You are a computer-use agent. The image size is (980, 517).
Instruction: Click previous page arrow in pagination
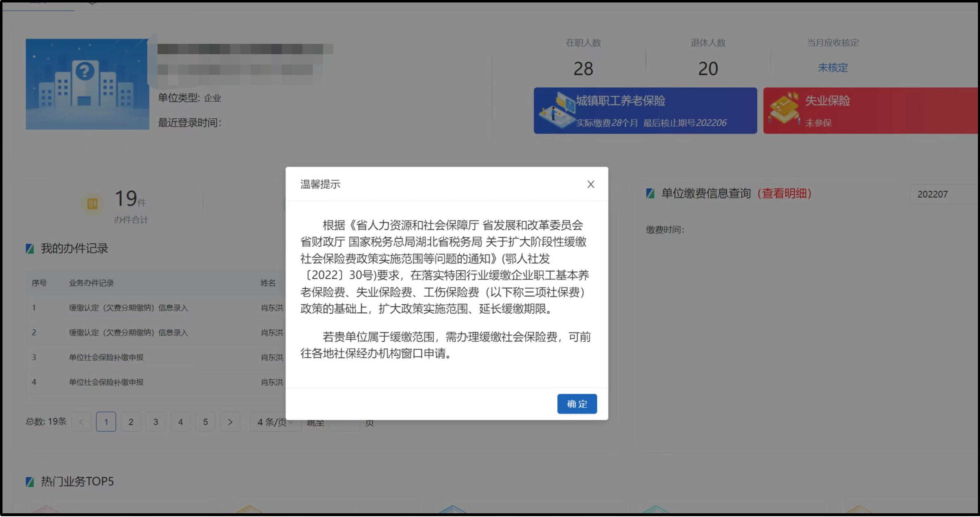81,422
